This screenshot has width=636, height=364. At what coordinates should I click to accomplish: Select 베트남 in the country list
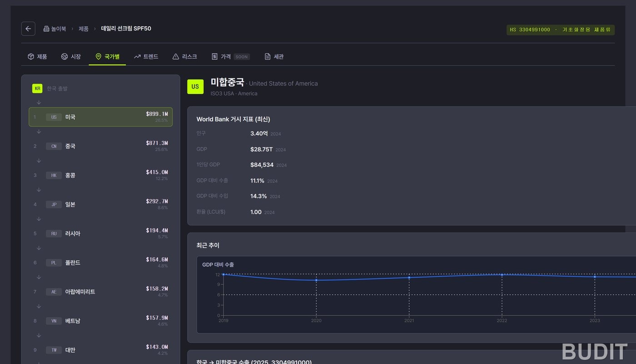pos(100,321)
